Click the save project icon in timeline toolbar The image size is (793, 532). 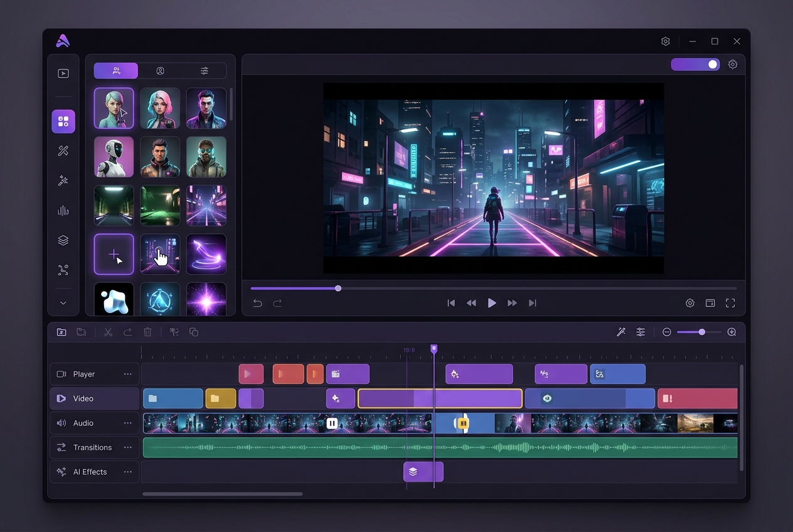click(82, 332)
